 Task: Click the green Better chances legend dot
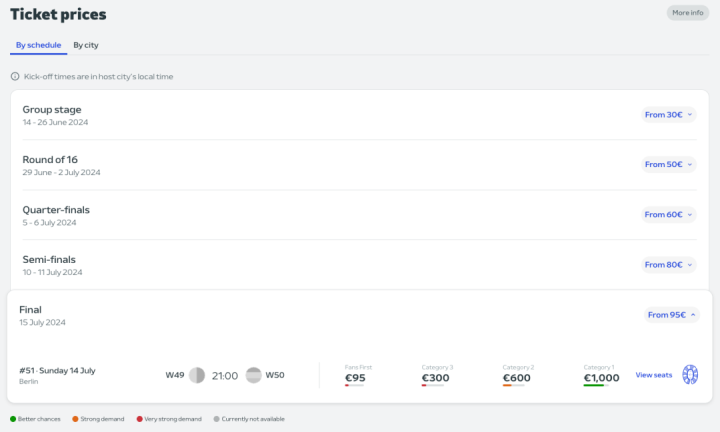[x=13, y=419]
